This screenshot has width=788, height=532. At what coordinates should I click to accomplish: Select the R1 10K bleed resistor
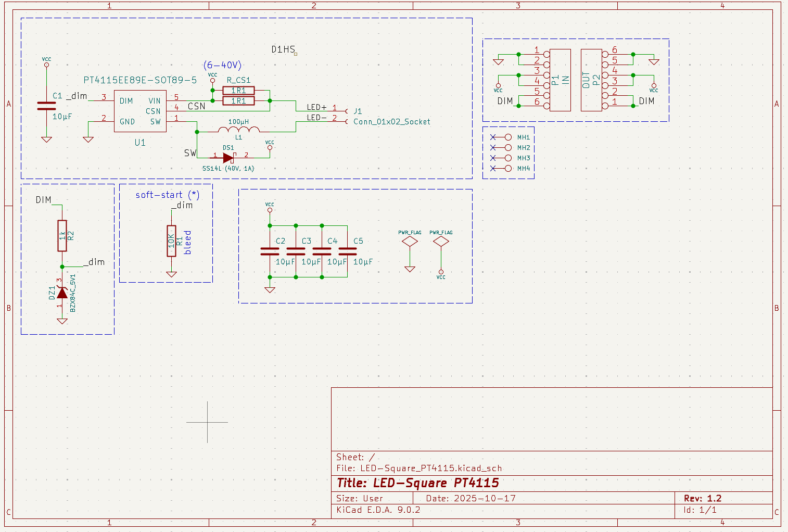pyautogui.click(x=171, y=241)
